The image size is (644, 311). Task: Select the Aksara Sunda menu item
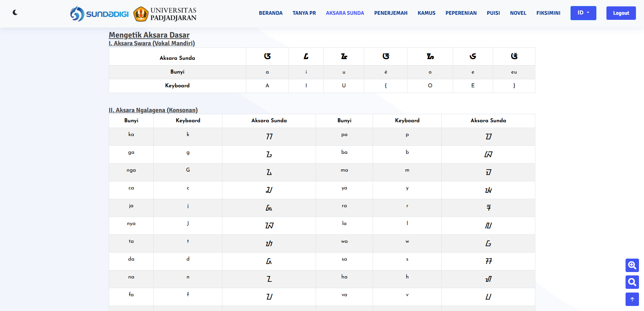click(345, 13)
